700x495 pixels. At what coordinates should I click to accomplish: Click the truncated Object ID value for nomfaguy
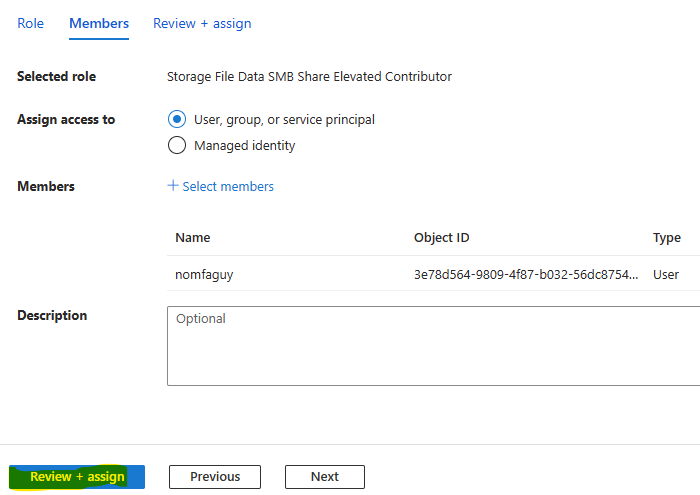click(x=526, y=274)
